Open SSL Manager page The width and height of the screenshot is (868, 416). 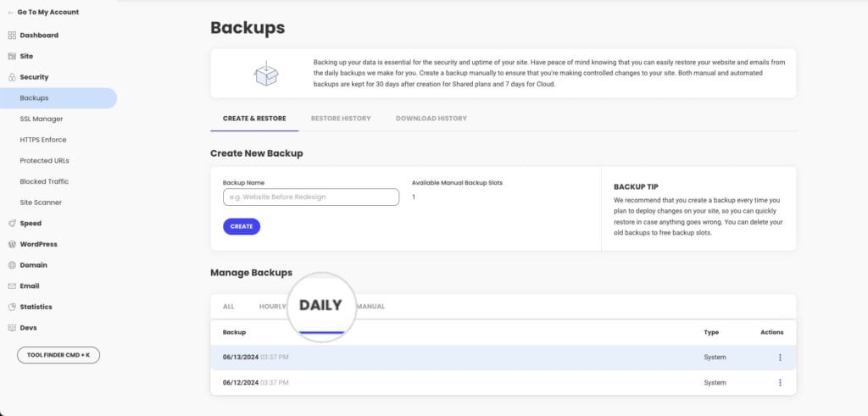(42, 119)
